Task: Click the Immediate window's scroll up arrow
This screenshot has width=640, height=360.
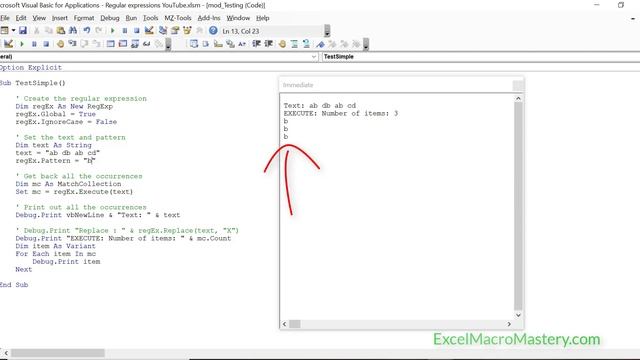Action: coord(518,98)
